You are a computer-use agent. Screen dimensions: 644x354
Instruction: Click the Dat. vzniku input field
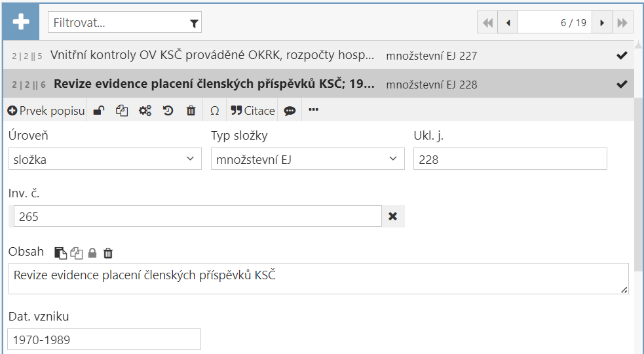coord(104,340)
